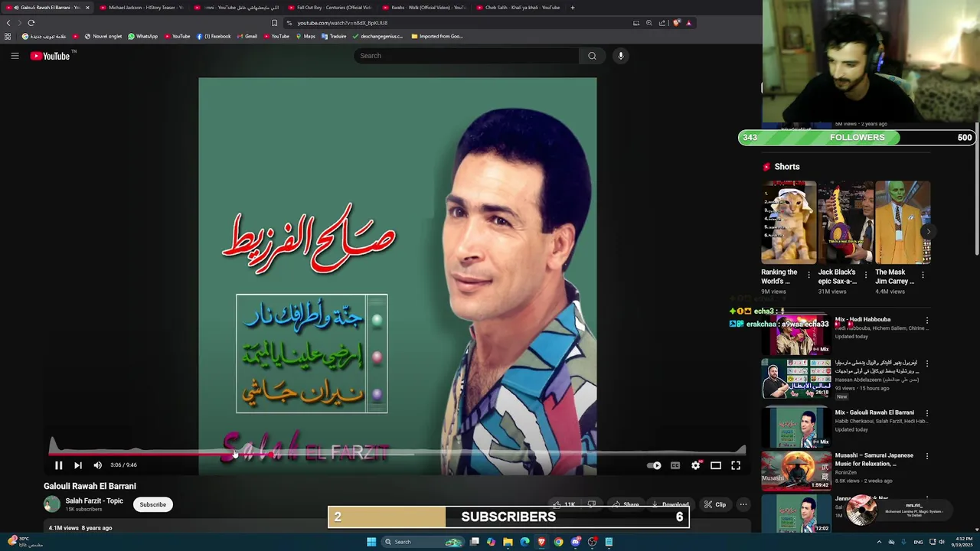Open options menu for Ranking the World's short
980x551 pixels.
[808, 275]
